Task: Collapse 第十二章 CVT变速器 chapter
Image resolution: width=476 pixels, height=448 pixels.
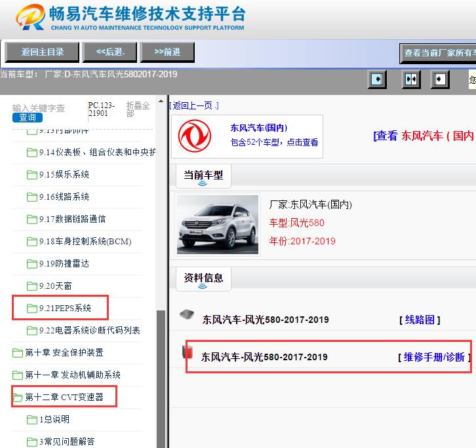Action: pos(64,397)
